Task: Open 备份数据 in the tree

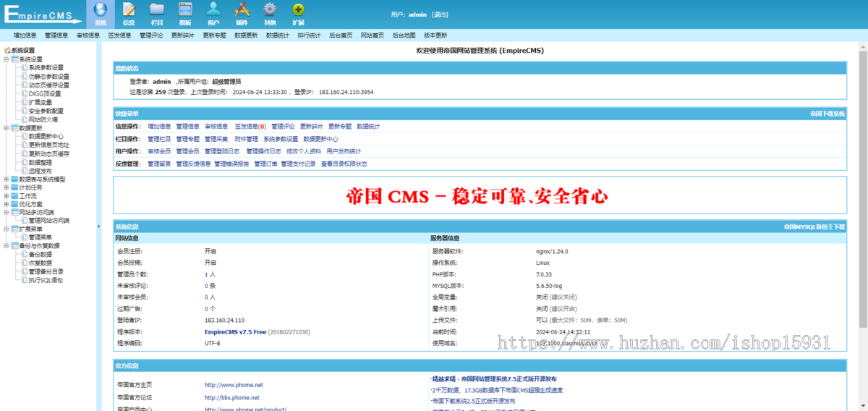Action: click(x=41, y=254)
